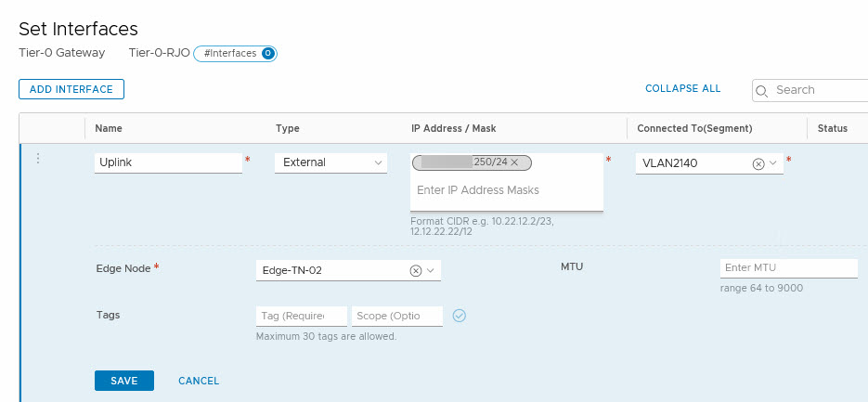The image size is (868, 402).
Task: Cancel the interface edit
Action: pos(199,381)
